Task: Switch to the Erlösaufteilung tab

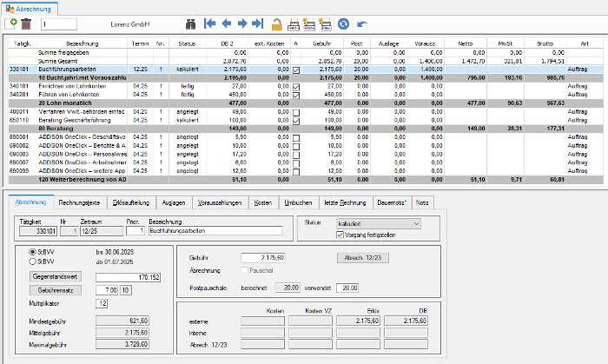Action: point(131,202)
